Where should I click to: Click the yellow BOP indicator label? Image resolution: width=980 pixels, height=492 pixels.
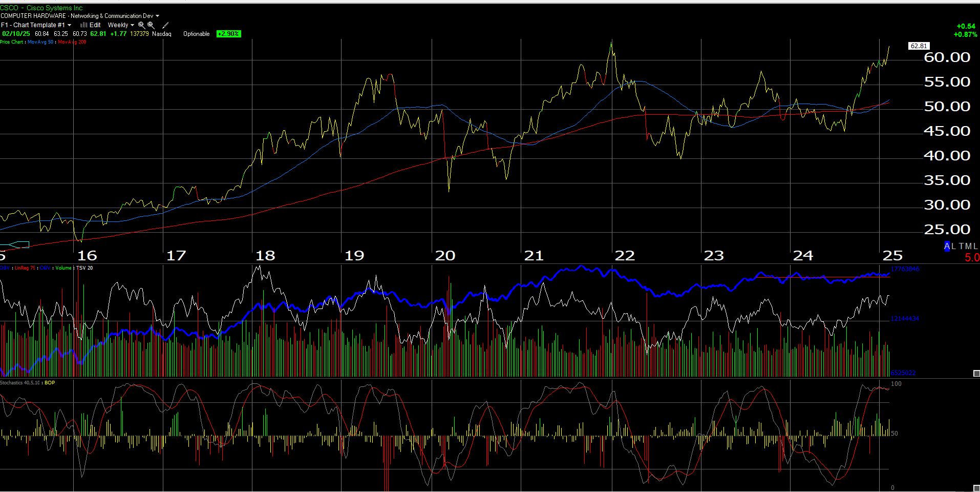coord(50,383)
